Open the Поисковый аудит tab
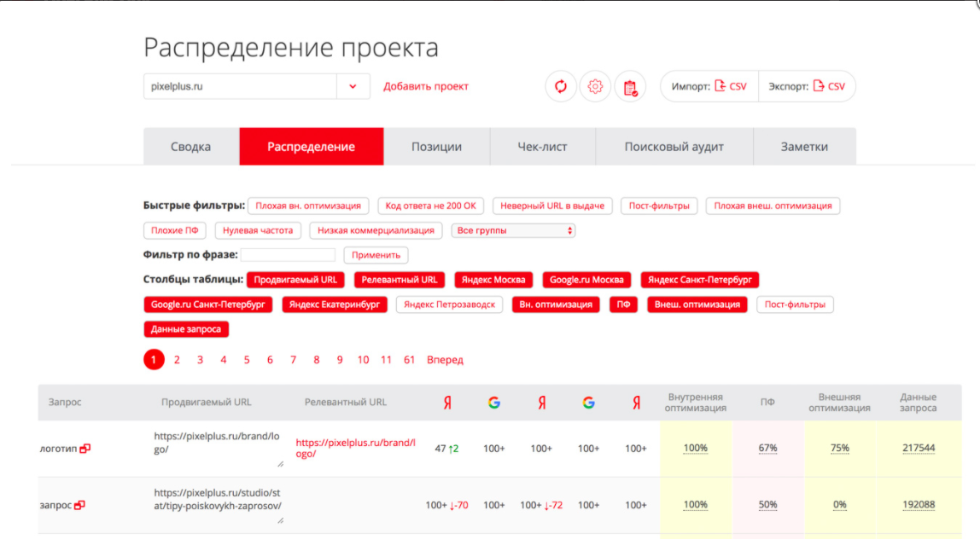 point(674,147)
